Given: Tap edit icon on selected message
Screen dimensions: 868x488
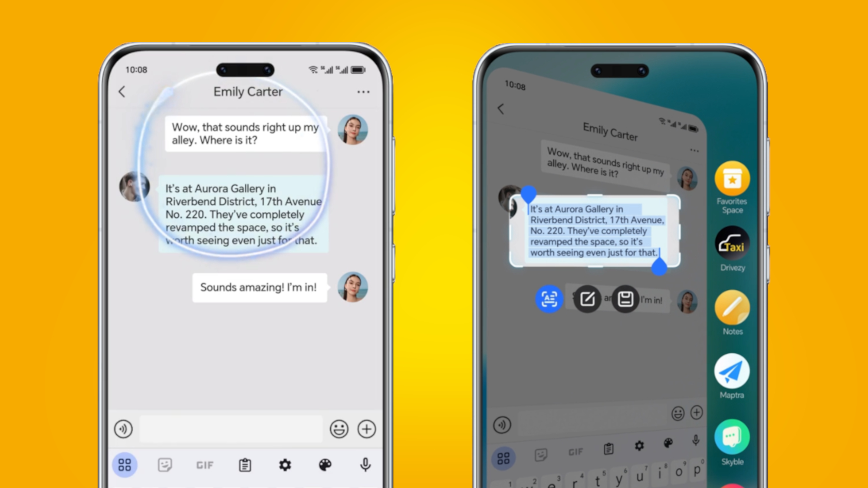Looking at the screenshot, I should tap(587, 300).
